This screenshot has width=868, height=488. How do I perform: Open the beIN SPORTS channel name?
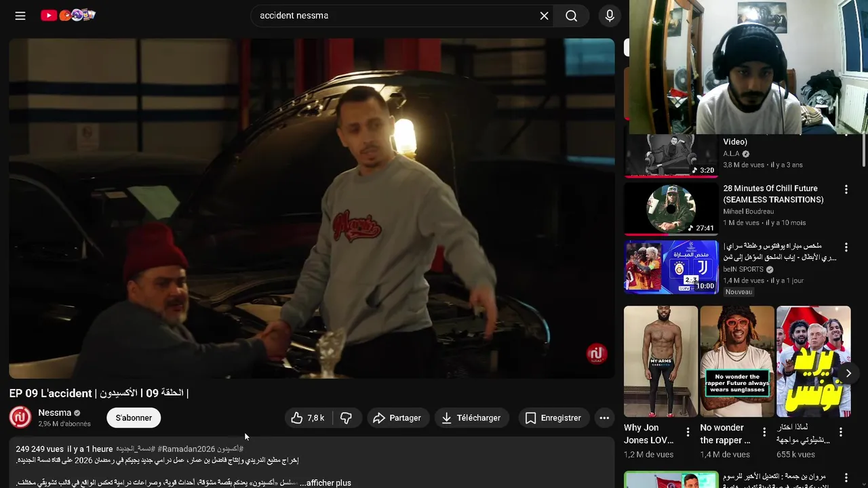743,269
